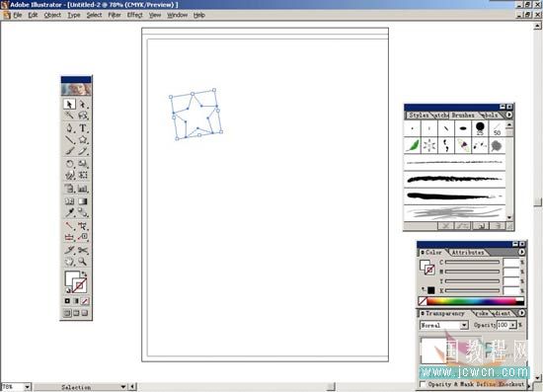Select the Zoom magnifier tool

pyautogui.click(x=83, y=262)
